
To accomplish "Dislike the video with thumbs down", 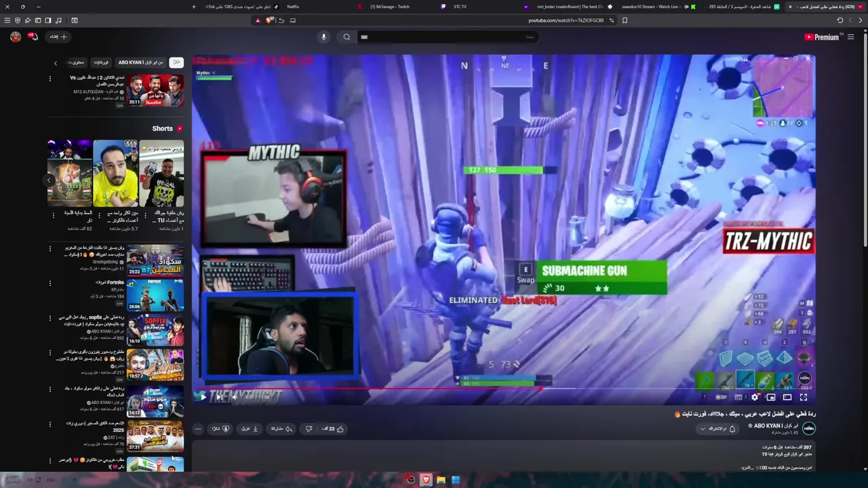I will pyautogui.click(x=309, y=429).
